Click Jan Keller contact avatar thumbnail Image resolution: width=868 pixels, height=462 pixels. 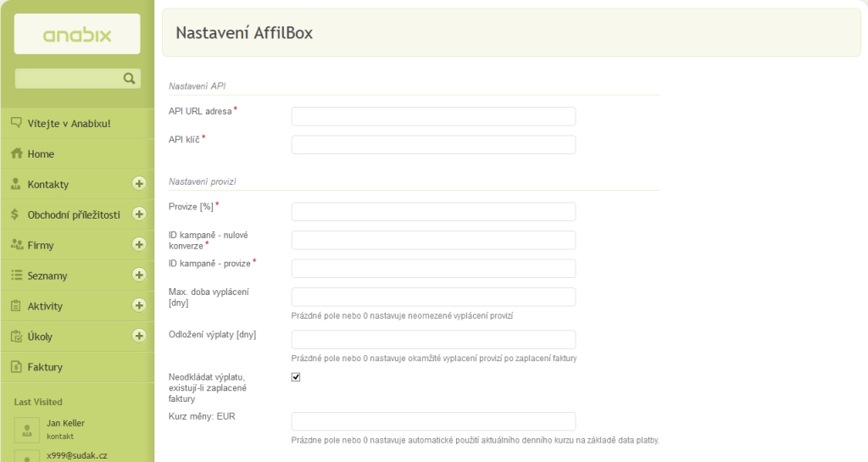point(26,430)
